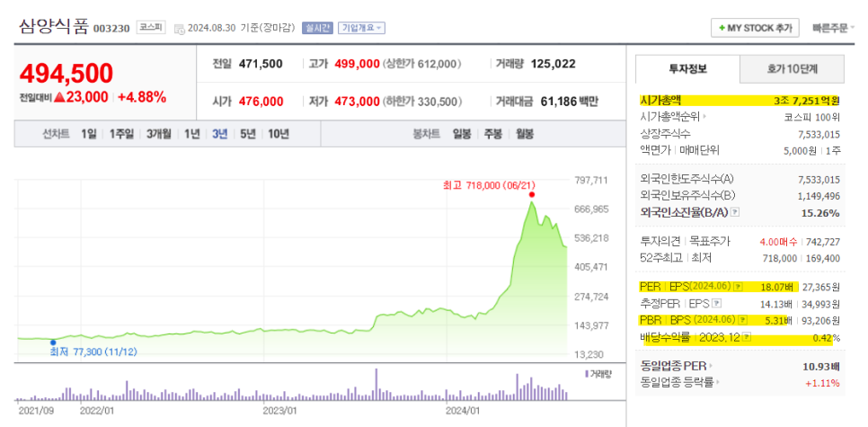This screenshot has height=427, width=868.
Task: Click the help icon next to 추정PER EPS
Action: coord(717,304)
